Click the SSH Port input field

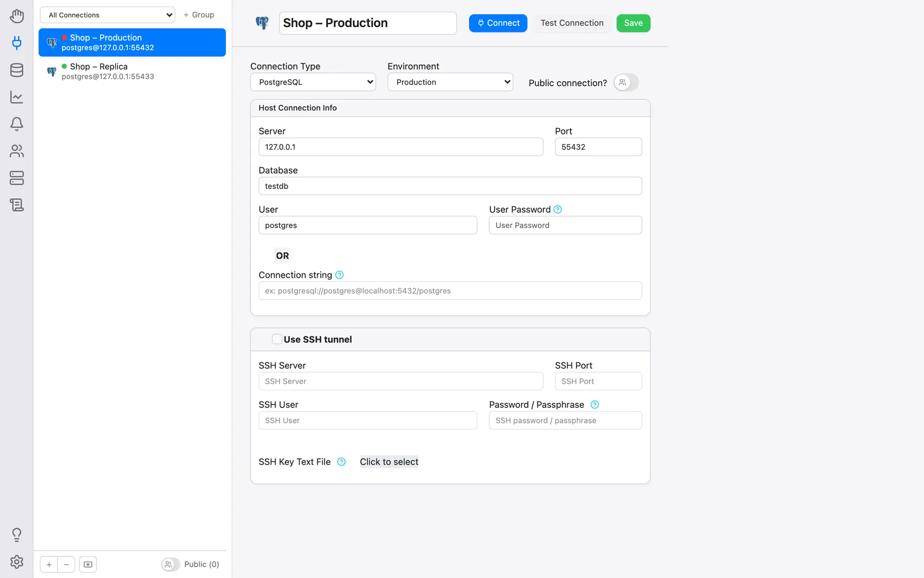tap(599, 381)
